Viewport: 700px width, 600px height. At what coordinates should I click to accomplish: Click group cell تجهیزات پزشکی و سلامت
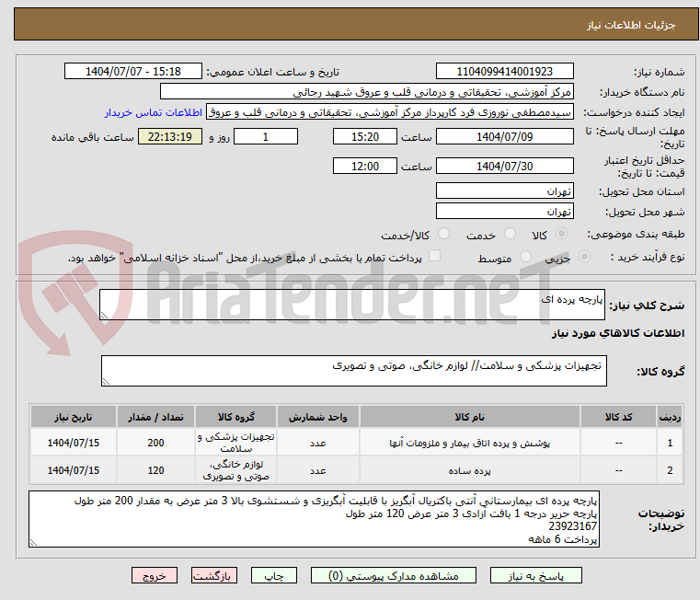click(235, 443)
